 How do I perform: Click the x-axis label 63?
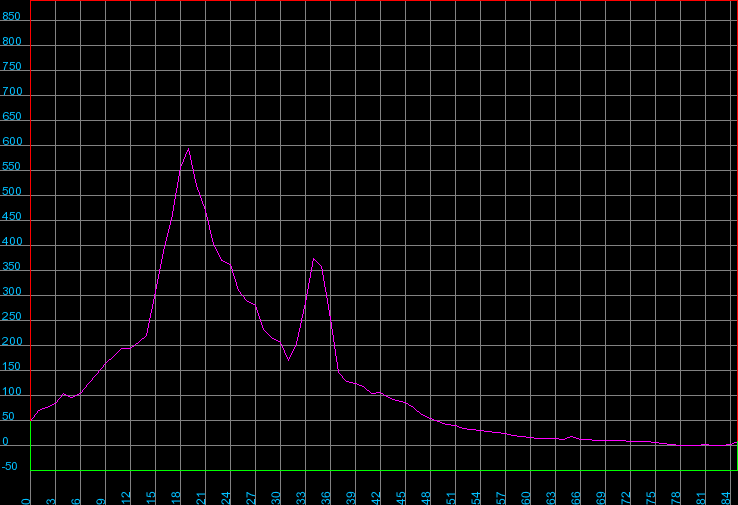[x=551, y=498]
